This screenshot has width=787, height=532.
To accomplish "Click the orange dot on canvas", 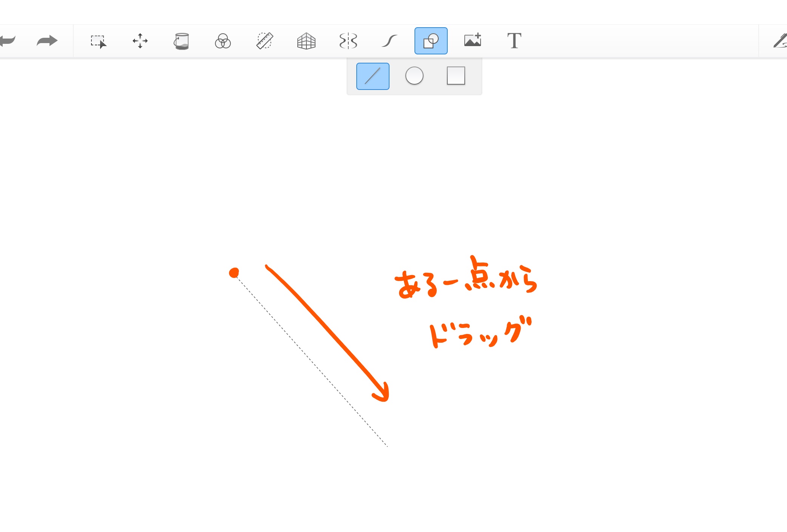I will tap(234, 272).
